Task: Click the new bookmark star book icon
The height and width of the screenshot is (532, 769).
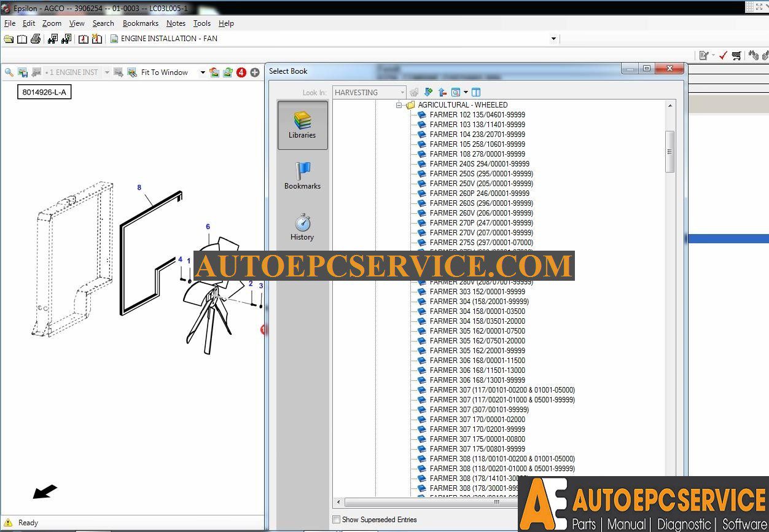Action: (x=97, y=39)
